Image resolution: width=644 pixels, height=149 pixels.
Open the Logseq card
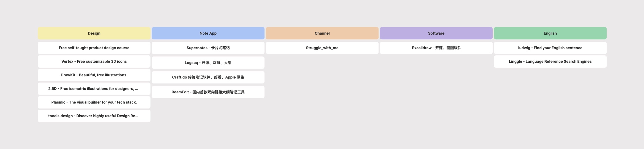(208, 62)
